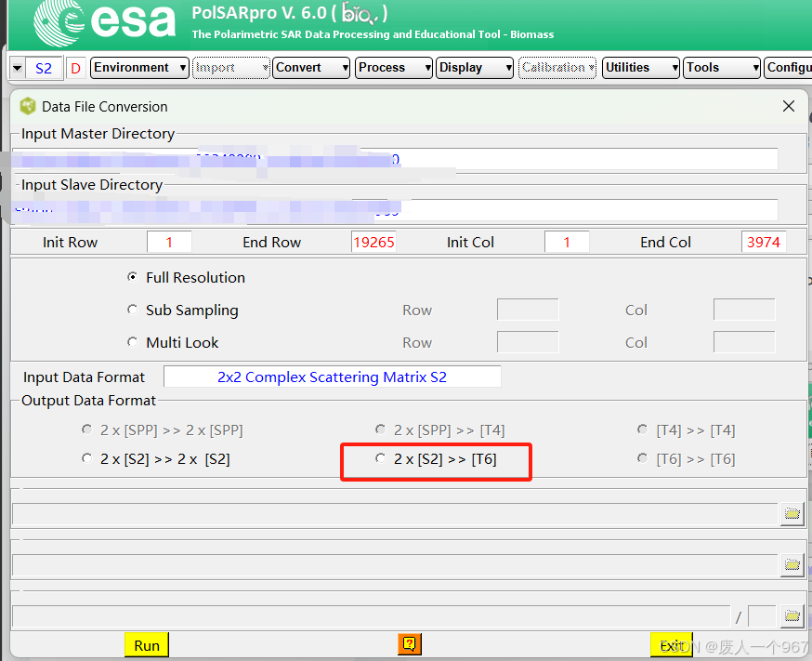
Task: Click the folder icon of the third output directory row
Action: click(x=792, y=616)
